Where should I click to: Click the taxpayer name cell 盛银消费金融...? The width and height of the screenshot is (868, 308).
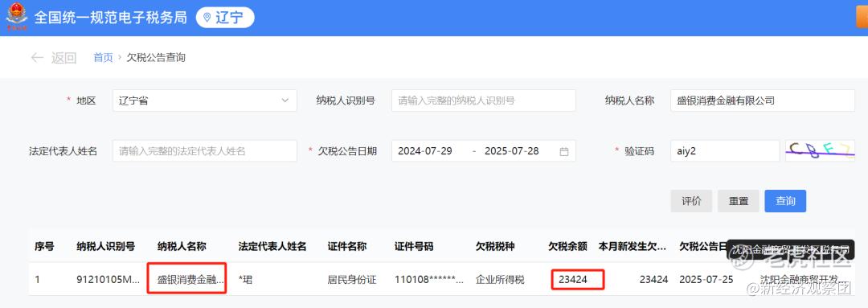191,280
